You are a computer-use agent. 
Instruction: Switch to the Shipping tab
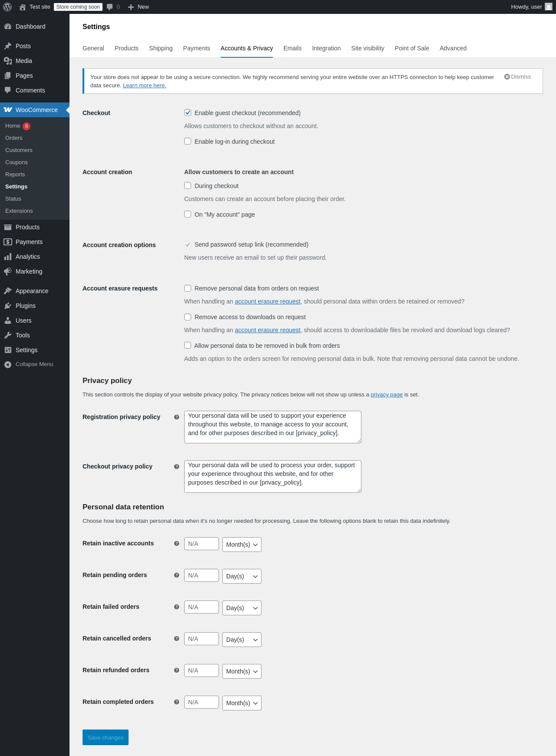tap(161, 48)
